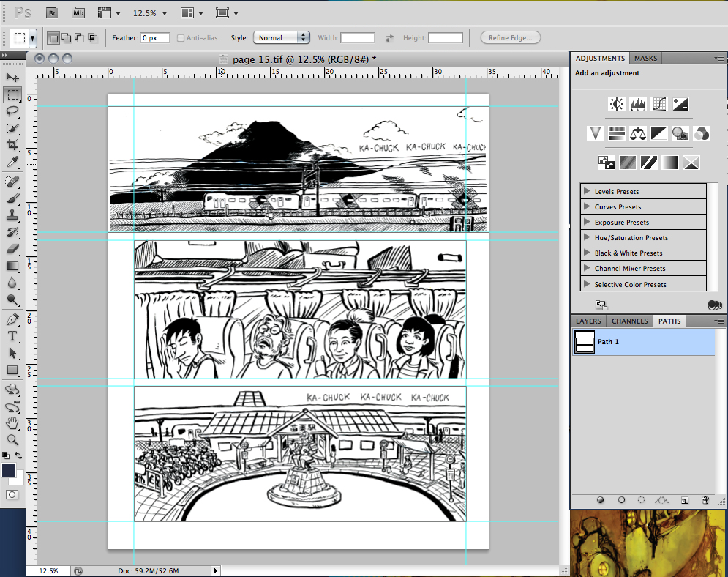Add a Brightness/Contrast adjustment

click(x=616, y=103)
